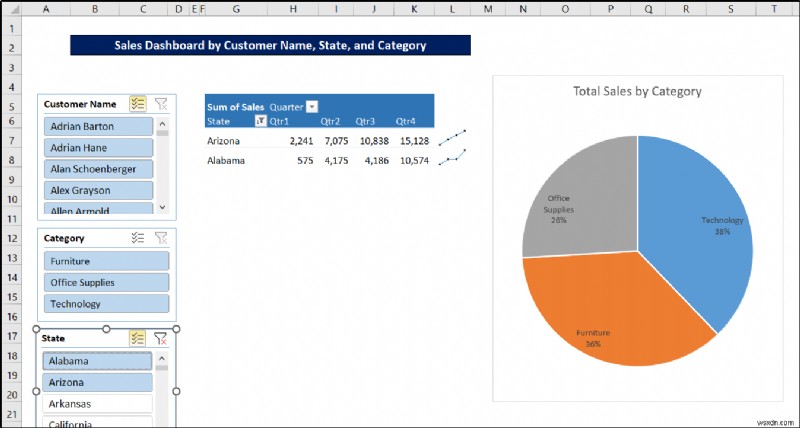Select the Total Sales by Category title
Viewport: 800px width, 428px height.
637,91
